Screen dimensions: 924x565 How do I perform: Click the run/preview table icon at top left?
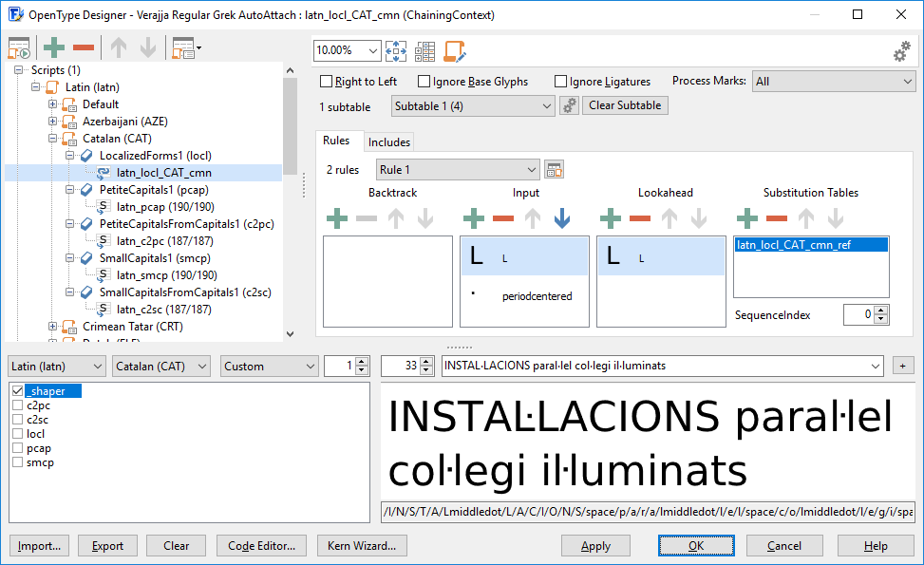tap(19, 47)
